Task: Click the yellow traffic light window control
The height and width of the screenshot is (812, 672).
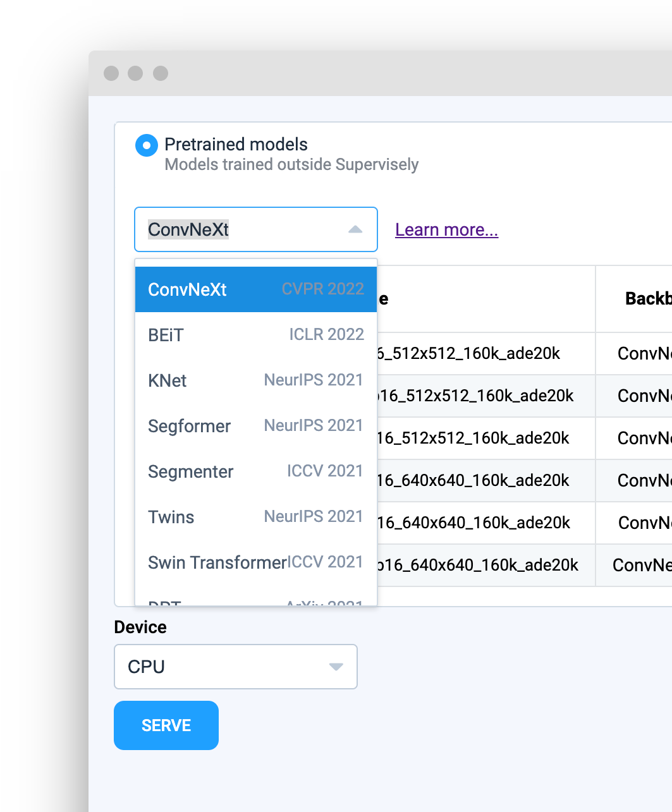Action: 135,73
